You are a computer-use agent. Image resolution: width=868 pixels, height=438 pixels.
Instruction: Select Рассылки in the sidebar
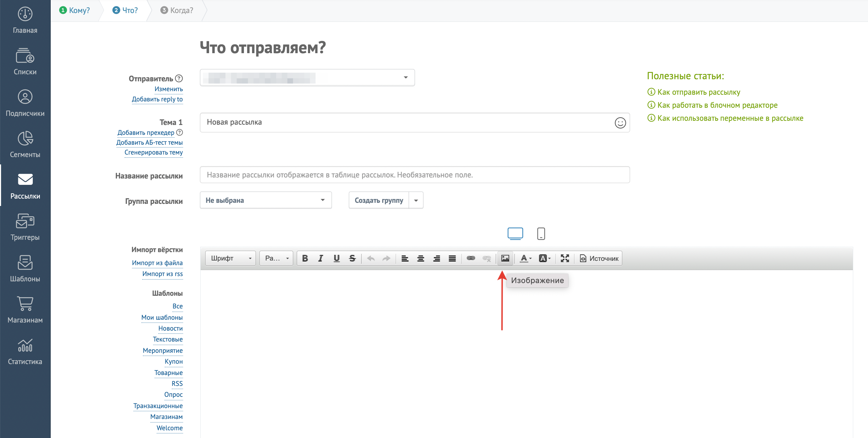pyautogui.click(x=25, y=186)
